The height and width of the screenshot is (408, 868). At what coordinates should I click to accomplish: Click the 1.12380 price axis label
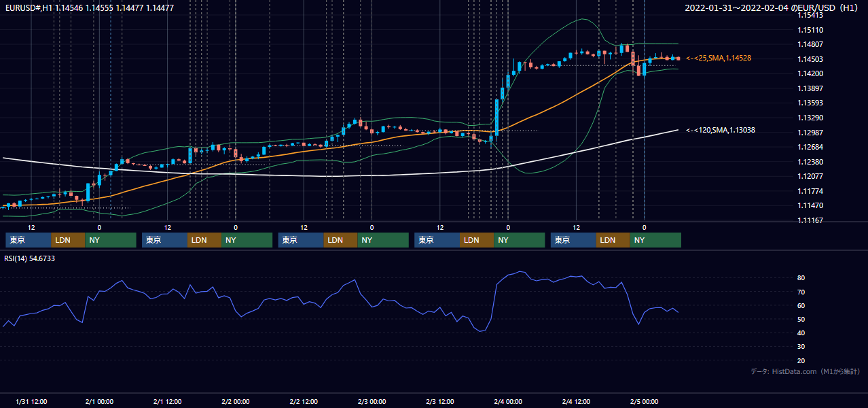coord(810,162)
